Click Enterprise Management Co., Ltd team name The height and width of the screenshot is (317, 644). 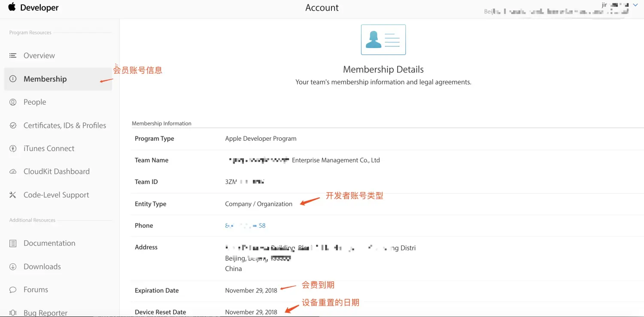(x=336, y=160)
